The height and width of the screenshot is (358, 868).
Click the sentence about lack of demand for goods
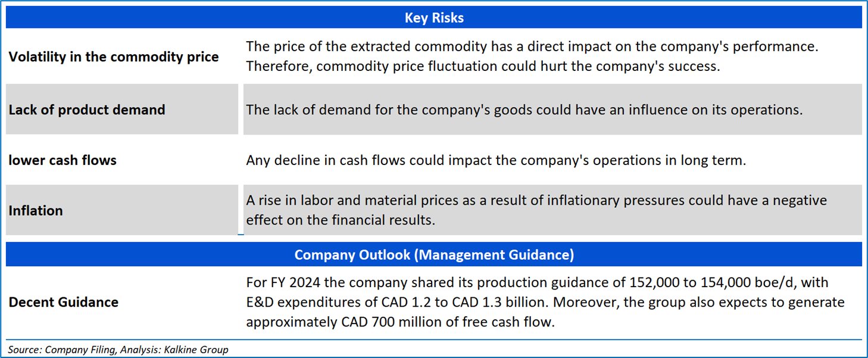tap(524, 110)
